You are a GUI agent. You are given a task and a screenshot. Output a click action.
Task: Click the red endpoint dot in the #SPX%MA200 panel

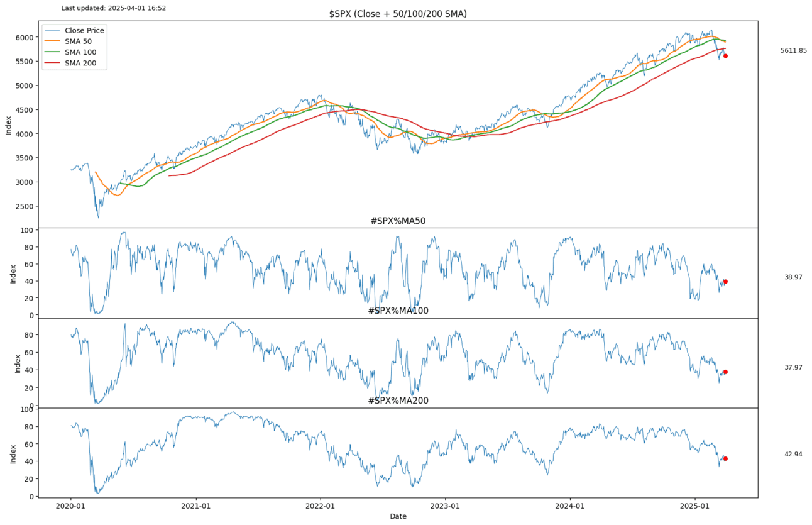[x=725, y=458]
